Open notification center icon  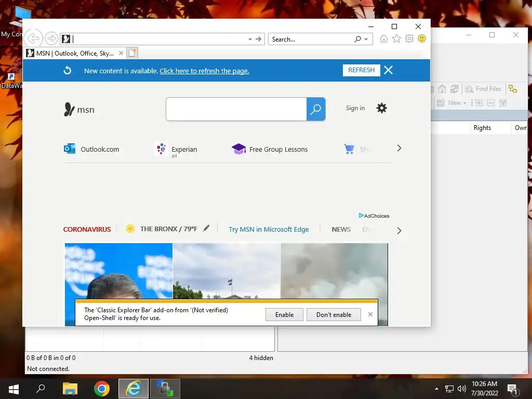(x=513, y=389)
